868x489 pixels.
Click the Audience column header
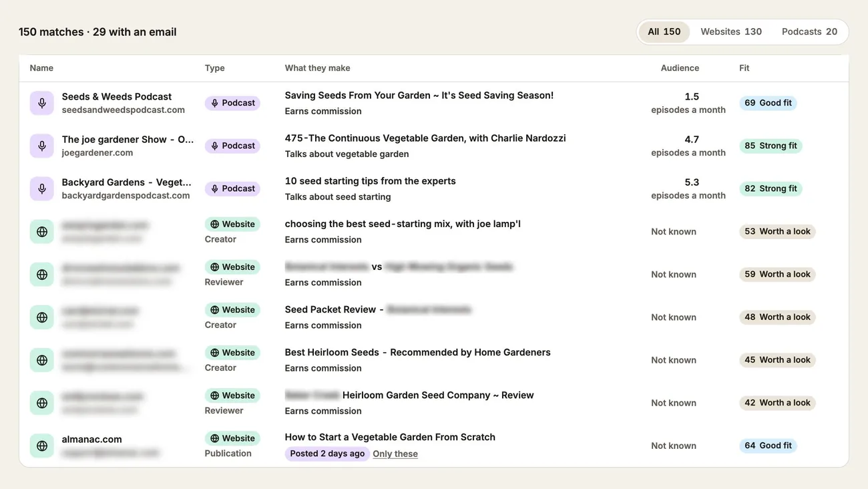click(x=680, y=68)
